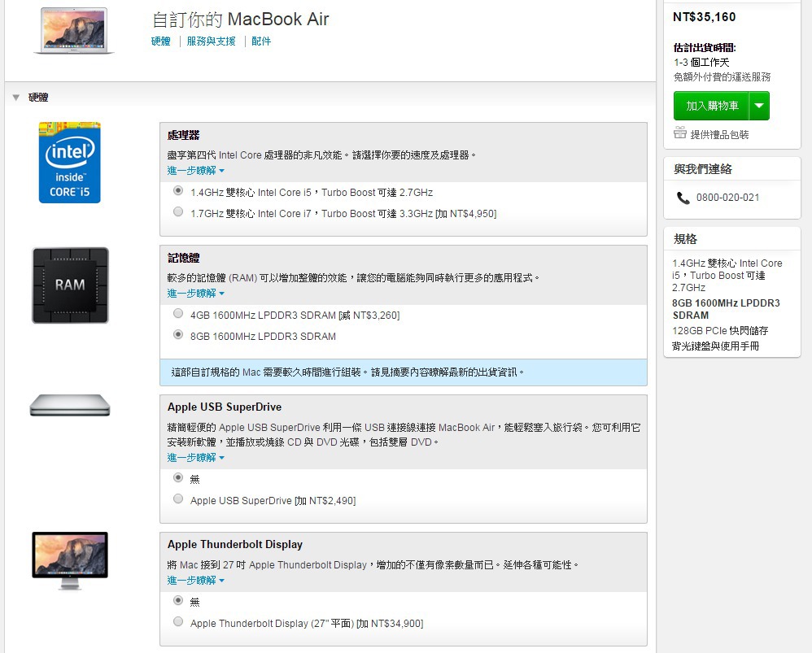Screen dimensions: 812x653
Task: Click 背光鍵盤與使用手冊 spec line
Action: coord(716,346)
